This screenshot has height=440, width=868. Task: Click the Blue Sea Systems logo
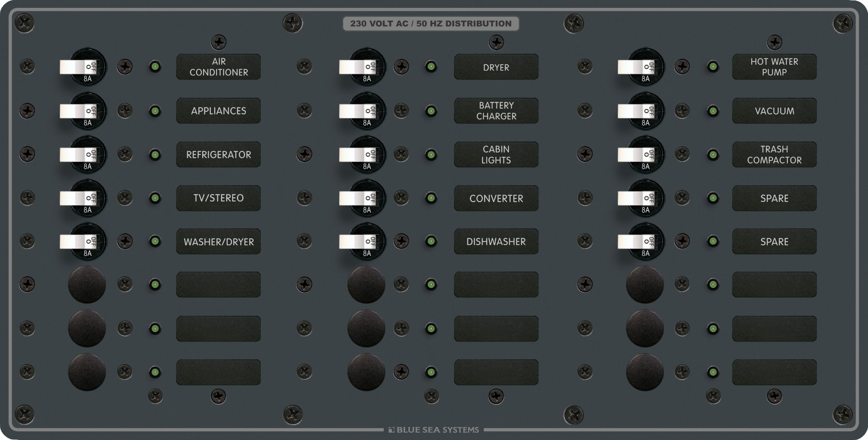pyautogui.click(x=434, y=430)
